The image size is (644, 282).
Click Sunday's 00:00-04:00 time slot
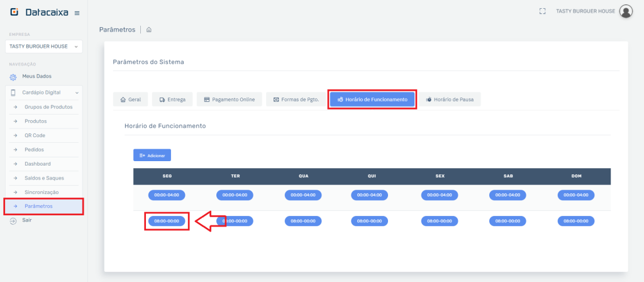click(576, 195)
